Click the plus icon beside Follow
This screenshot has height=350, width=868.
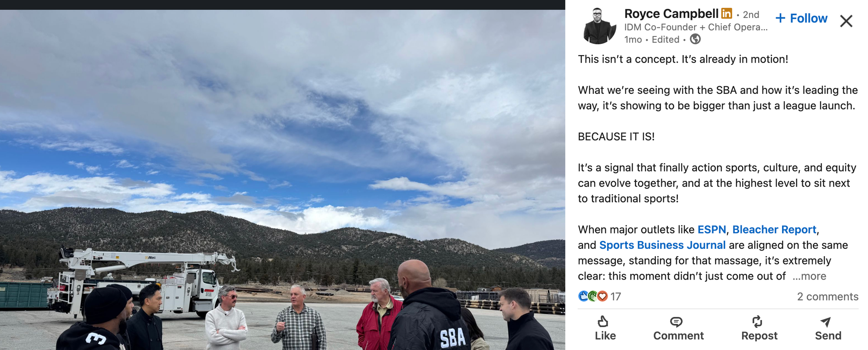click(x=780, y=18)
